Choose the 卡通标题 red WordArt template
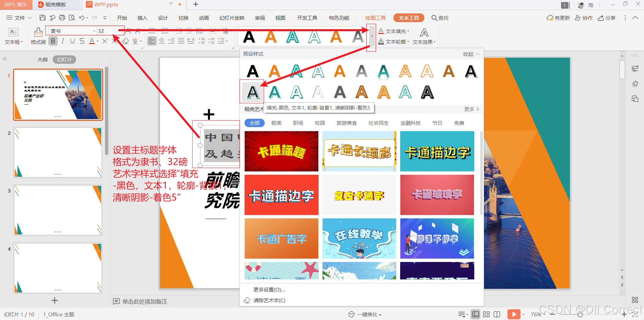The image size is (644, 320). click(281, 151)
